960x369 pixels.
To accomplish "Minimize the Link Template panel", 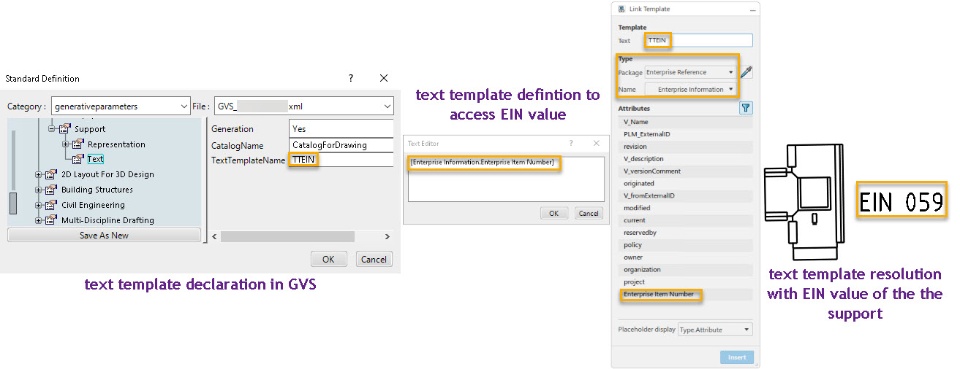I will [x=752, y=10].
